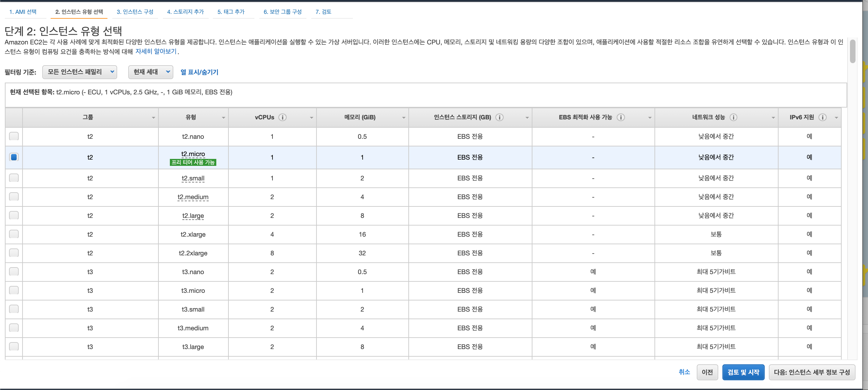
Task: Open the 유형 column sort arrow
Action: pos(223,118)
